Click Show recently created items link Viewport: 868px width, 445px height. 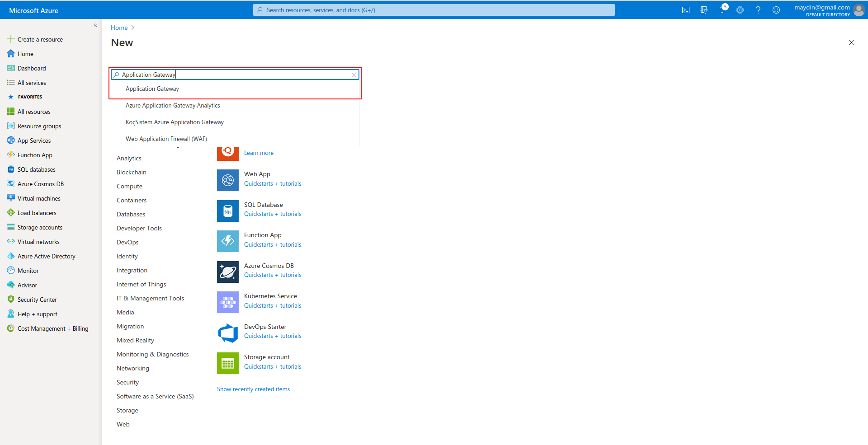pyautogui.click(x=253, y=389)
